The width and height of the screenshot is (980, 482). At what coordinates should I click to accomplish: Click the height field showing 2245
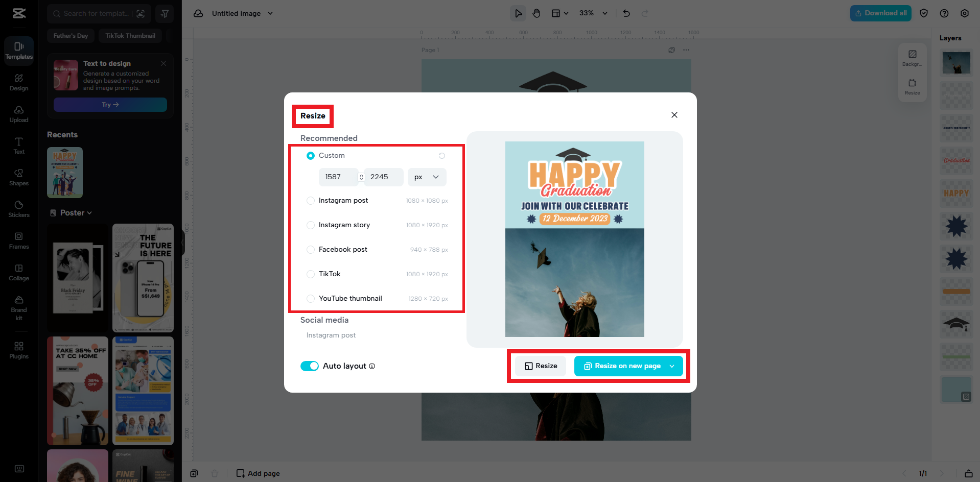pyautogui.click(x=384, y=177)
